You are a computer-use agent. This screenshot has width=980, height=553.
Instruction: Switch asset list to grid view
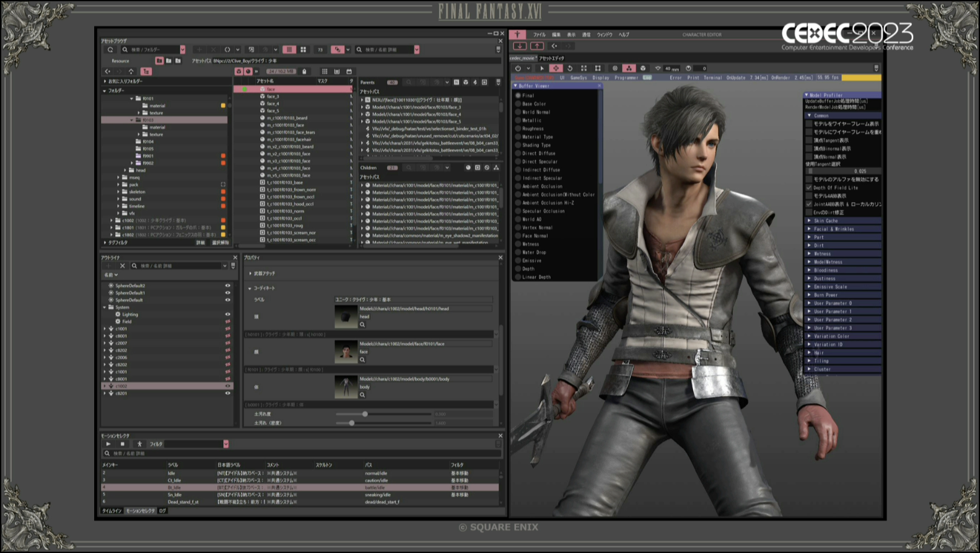click(303, 50)
